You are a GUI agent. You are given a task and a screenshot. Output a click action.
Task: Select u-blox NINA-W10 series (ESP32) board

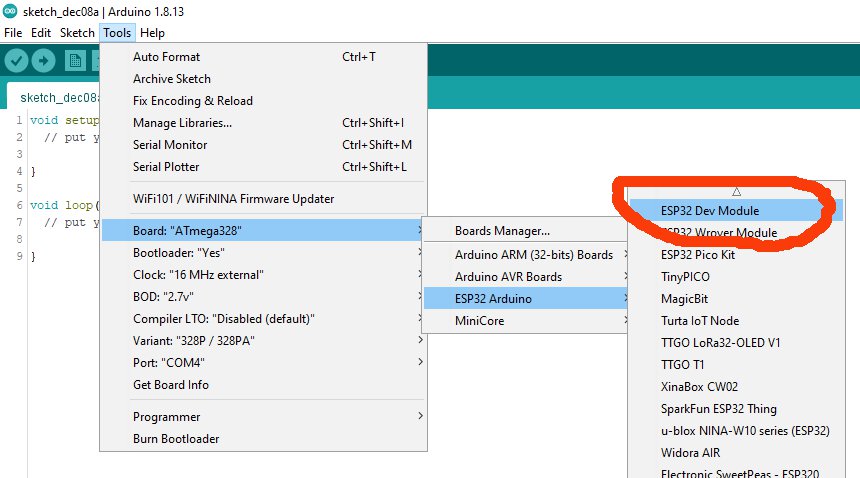pos(736,430)
